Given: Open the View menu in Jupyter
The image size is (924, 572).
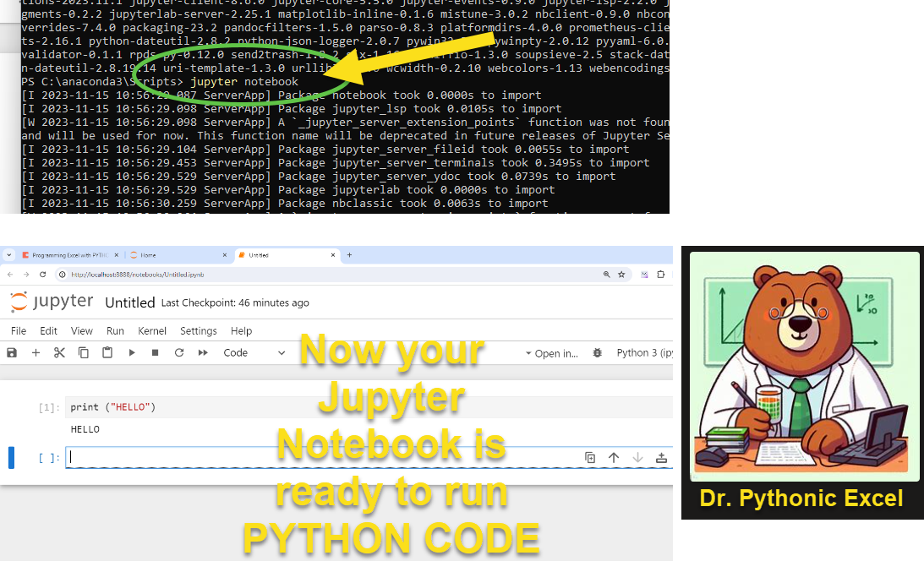Looking at the screenshot, I should [x=82, y=331].
